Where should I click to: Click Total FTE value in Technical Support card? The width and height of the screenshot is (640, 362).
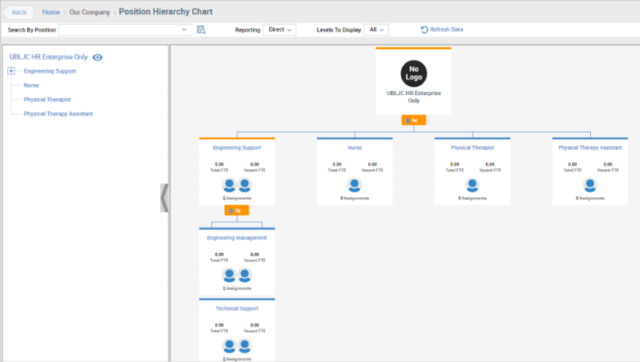pos(219,325)
